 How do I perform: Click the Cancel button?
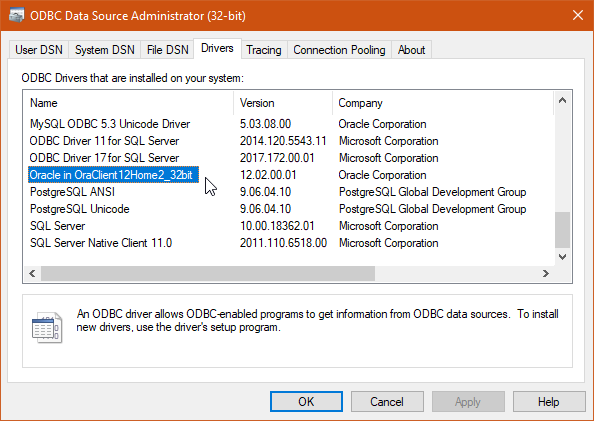(x=387, y=401)
